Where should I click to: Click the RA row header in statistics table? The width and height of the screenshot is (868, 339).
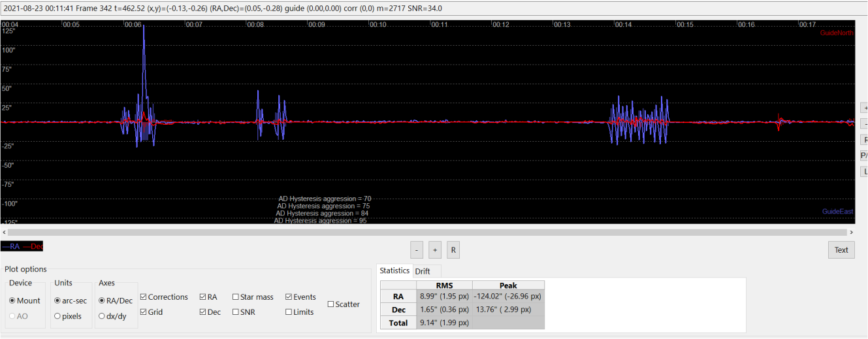tap(398, 296)
